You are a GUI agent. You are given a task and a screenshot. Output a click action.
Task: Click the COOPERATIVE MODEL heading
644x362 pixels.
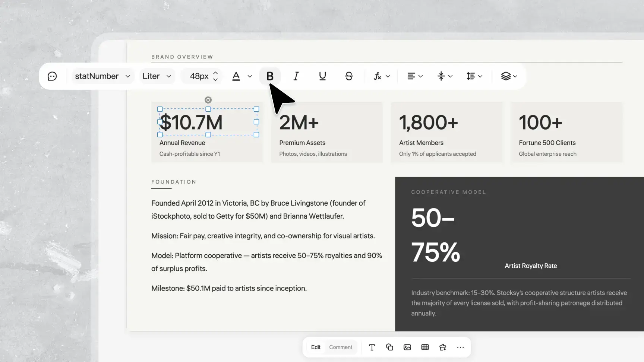pos(449,192)
